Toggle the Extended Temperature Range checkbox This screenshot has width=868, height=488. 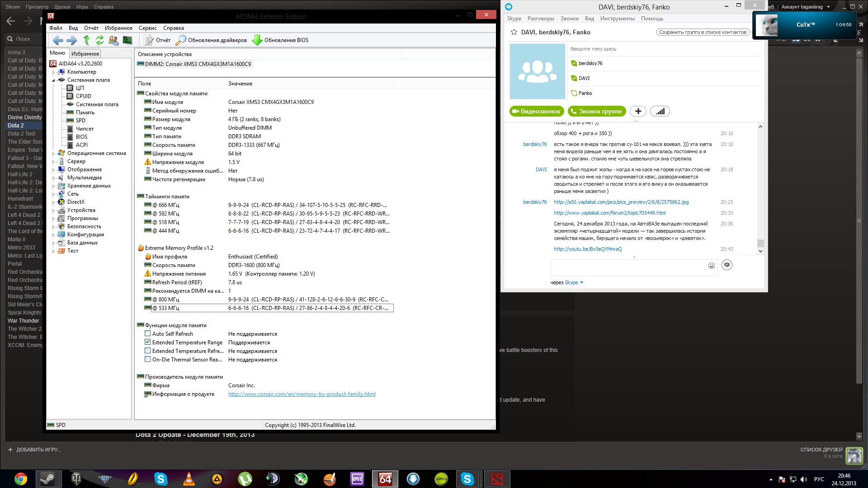(x=147, y=343)
